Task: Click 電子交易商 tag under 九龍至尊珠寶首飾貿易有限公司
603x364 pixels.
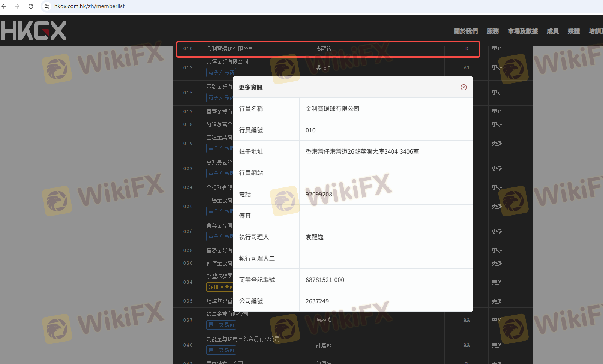Action: 221,350
